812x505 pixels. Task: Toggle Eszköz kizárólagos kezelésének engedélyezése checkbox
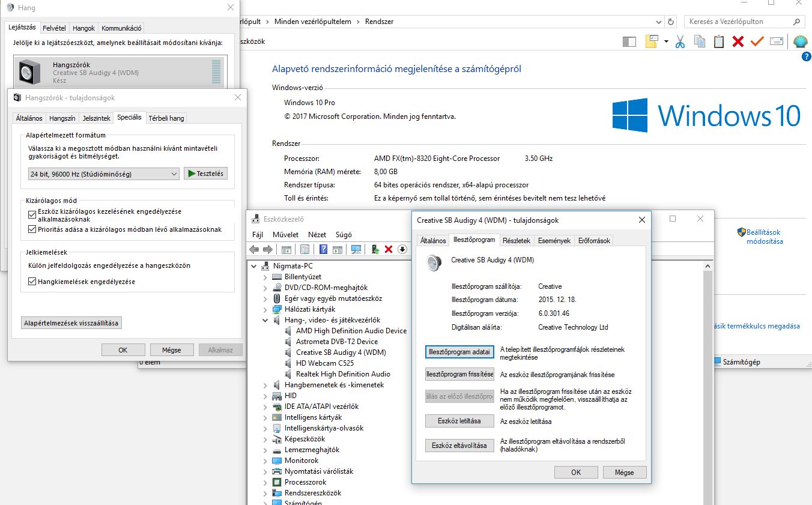coord(32,214)
